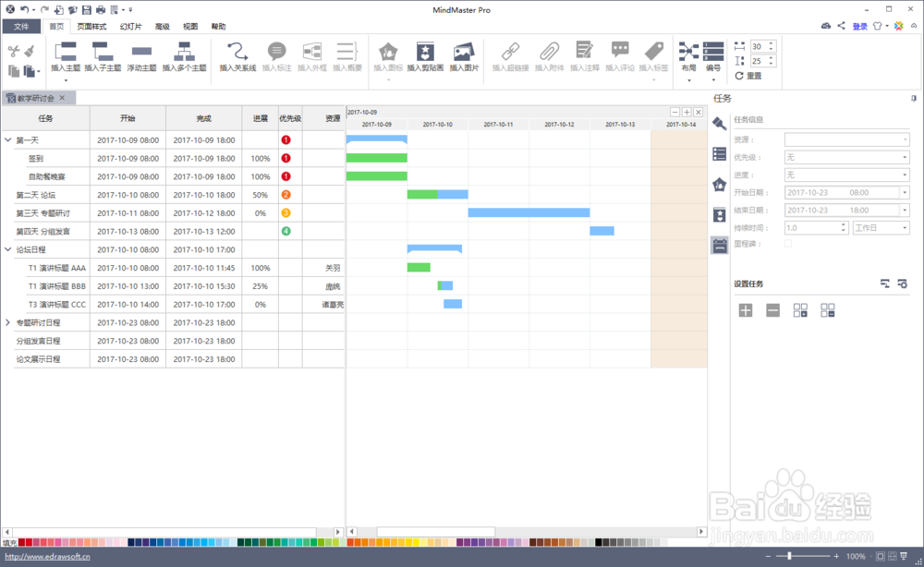
Task: Click the Insert Comment (插入评论) icon
Action: (620, 51)
